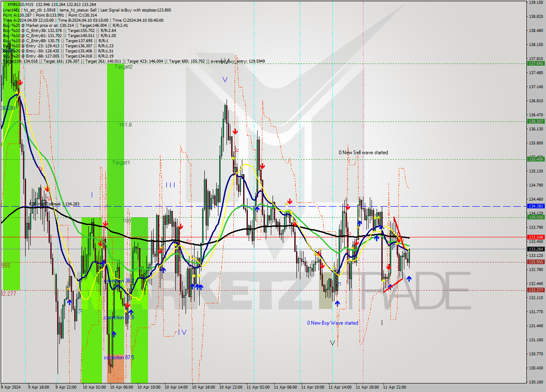The width and height of the screenshot is (546, 392).
Task: Click the 'correction 61.8' label
Action: [x=119, y=317]
